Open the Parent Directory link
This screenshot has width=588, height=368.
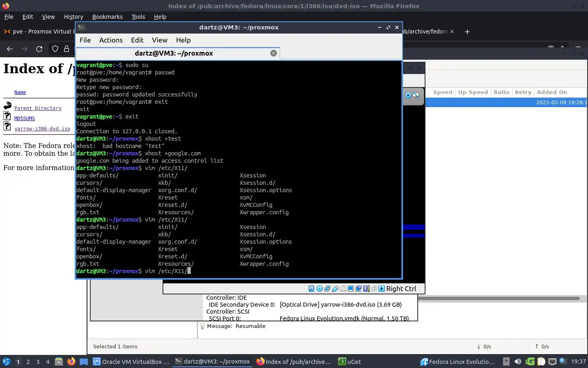point(38,108)
